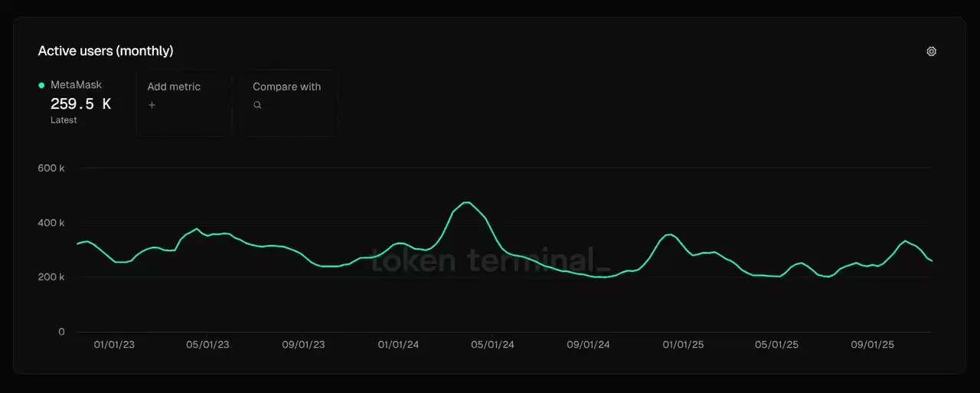
Task: Click the Active users (monthly) title
Action: tap(106, 51)
